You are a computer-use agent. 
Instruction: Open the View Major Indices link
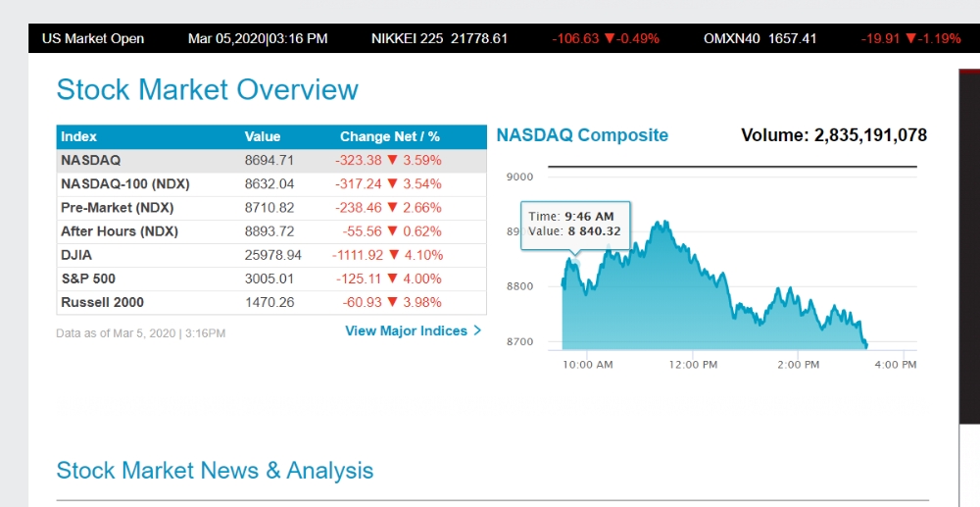click(406, 330)
